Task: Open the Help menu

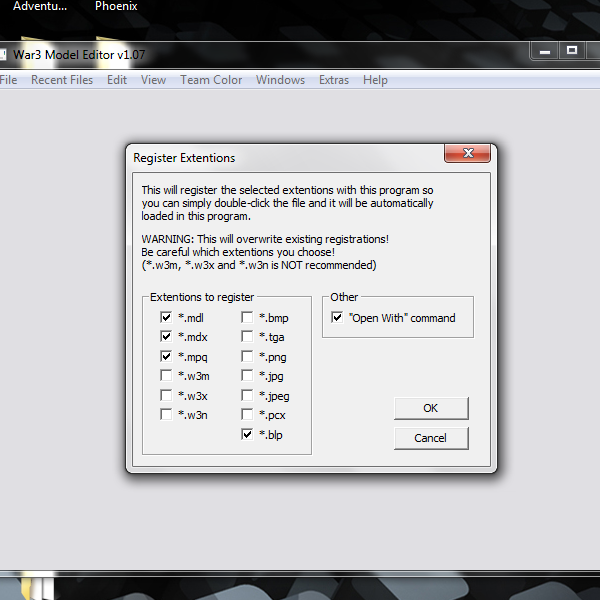Action: pyautogui.click(x=375, y=80)
